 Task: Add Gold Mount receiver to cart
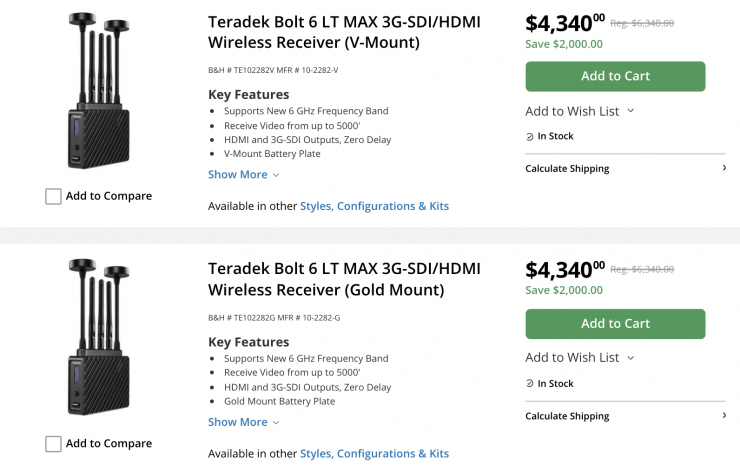(615, 324)
